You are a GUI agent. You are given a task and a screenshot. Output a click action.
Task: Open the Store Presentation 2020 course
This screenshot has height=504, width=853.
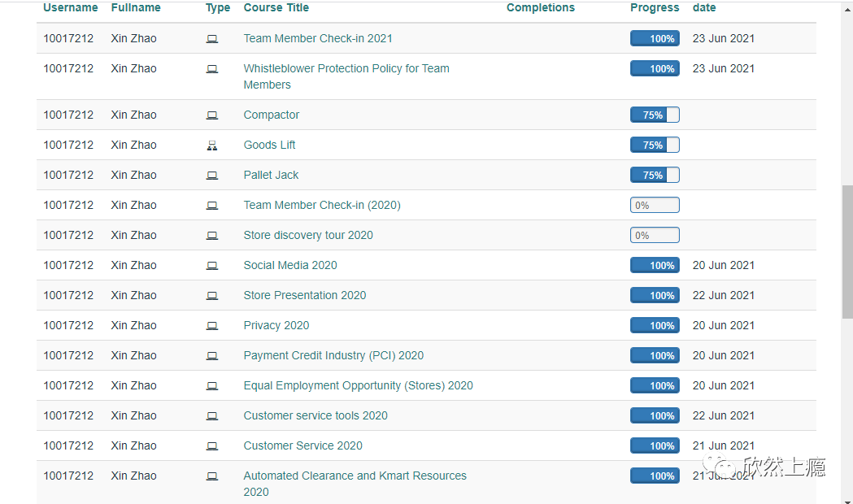[x=305, y=295]
